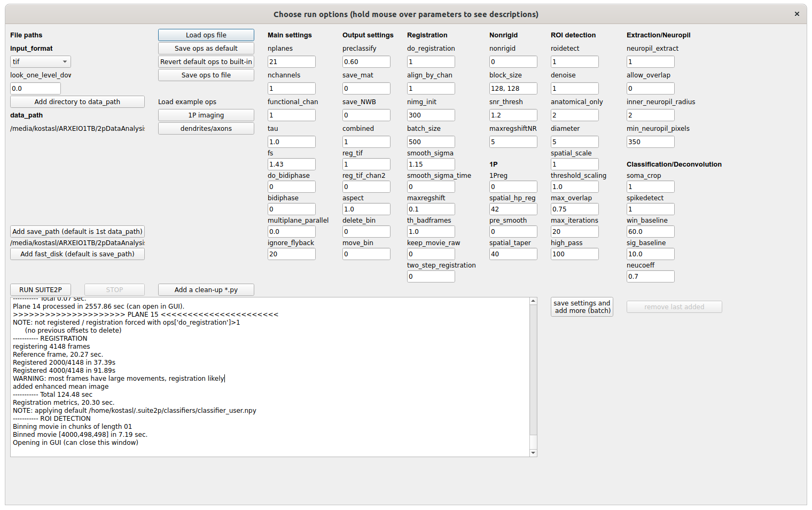The width and height of the screenshot is (812, 510).
Task: Open the input_format dropdown showing tif
Action: point(40,61)
